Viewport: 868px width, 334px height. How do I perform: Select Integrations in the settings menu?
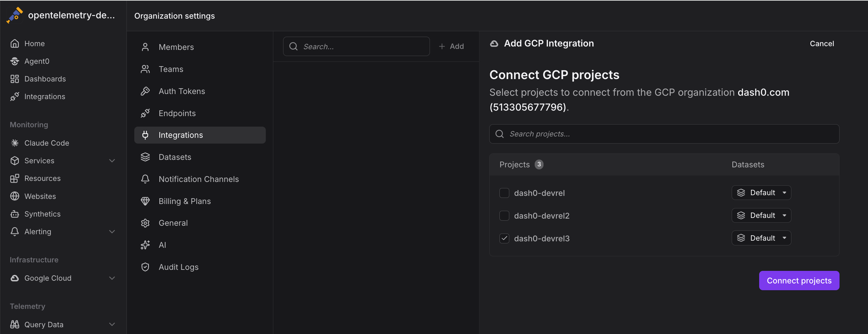[200, 135]
